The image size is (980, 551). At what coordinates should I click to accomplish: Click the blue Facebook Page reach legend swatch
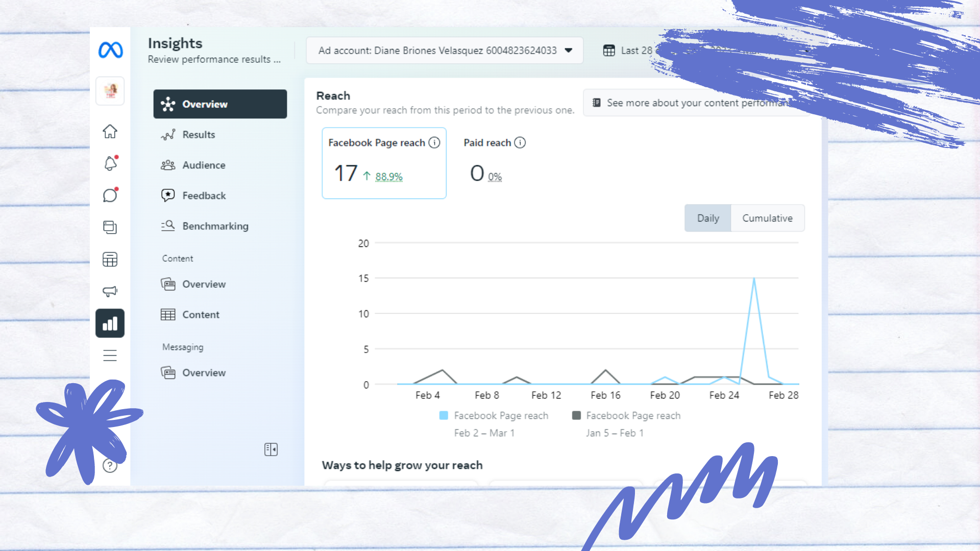click(x=444, y=416)
